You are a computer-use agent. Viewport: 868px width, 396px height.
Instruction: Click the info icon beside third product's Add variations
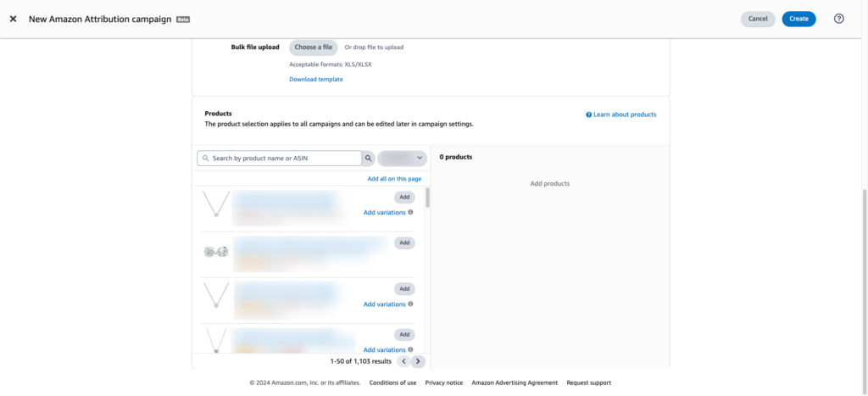point(410,304)
